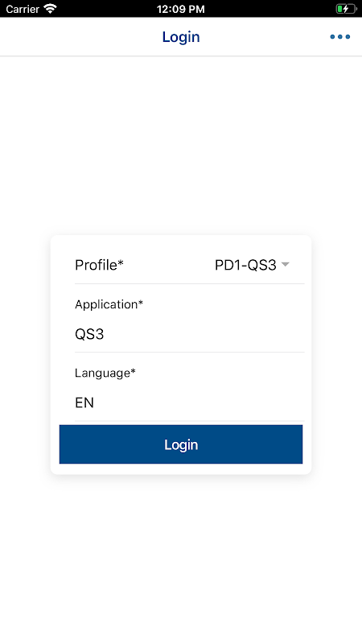
Task: Tap the empty row under Application label
Action: click(204, 334)
